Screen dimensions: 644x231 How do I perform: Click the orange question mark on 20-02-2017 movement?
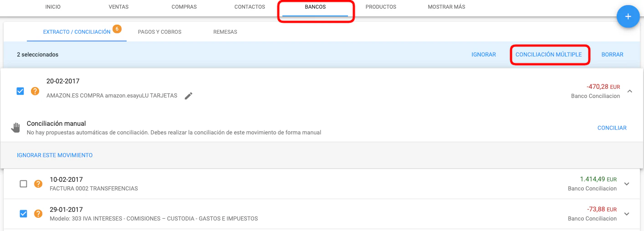tap(35, 91)
